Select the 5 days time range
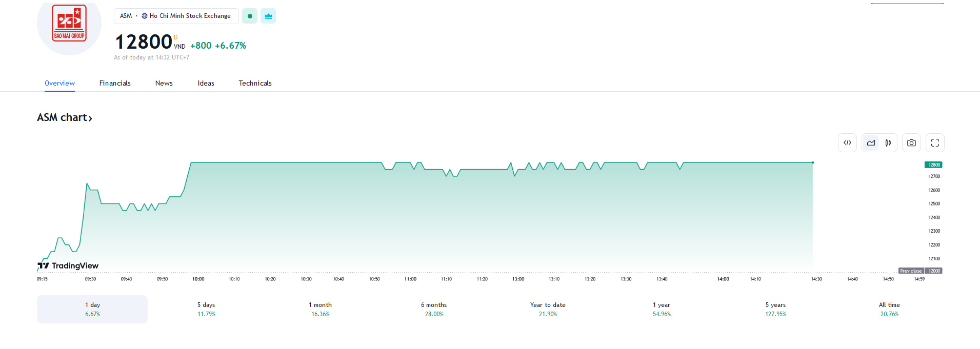 click(206, 309)
